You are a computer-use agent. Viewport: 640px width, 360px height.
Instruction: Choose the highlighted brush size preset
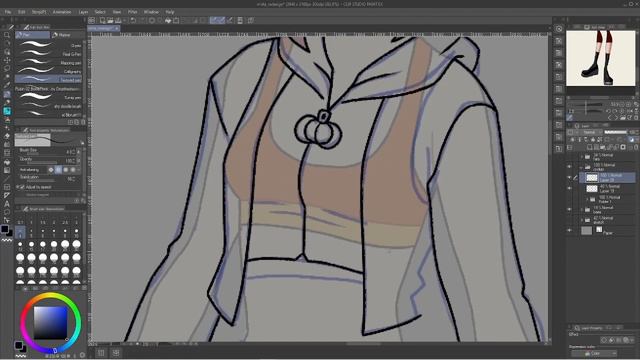tap(20, 233)
